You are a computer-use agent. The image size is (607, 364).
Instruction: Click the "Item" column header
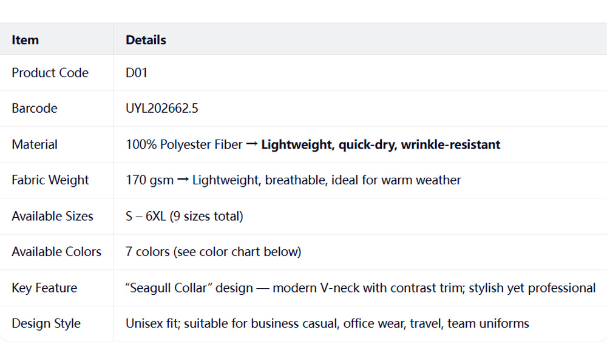pos(25,40)
